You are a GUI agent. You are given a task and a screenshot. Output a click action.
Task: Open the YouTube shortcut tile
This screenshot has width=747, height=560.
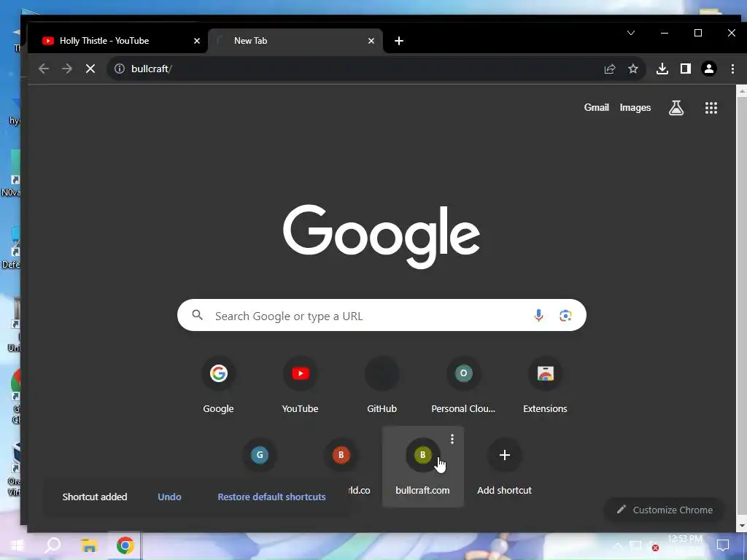pyautogui.click(x=300, y=386)
